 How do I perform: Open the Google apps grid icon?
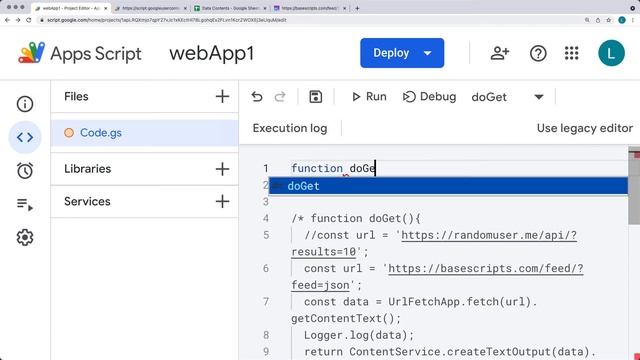tap(571, 53)
